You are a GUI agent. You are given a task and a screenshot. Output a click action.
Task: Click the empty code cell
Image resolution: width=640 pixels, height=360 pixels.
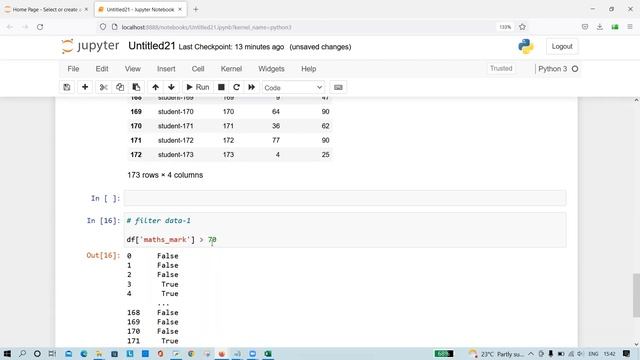point(345,198)
